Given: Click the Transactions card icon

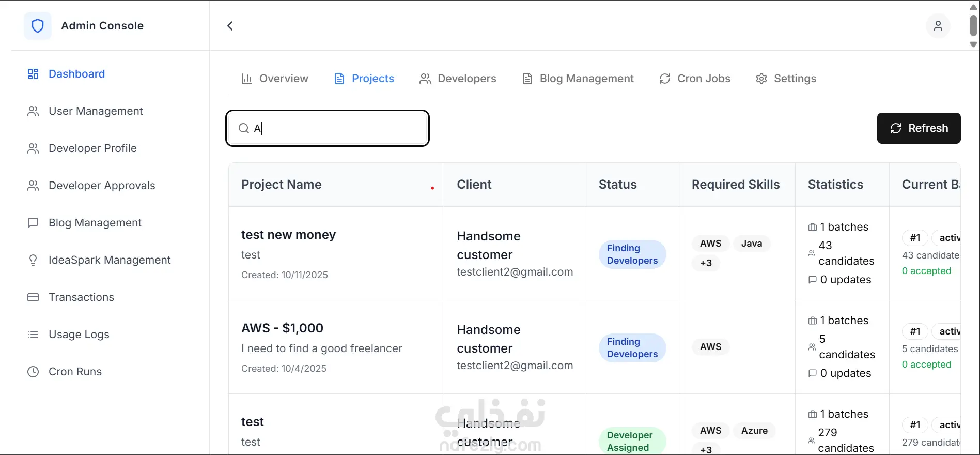Looking at the screenshot, I should click(x=33, y=297).
